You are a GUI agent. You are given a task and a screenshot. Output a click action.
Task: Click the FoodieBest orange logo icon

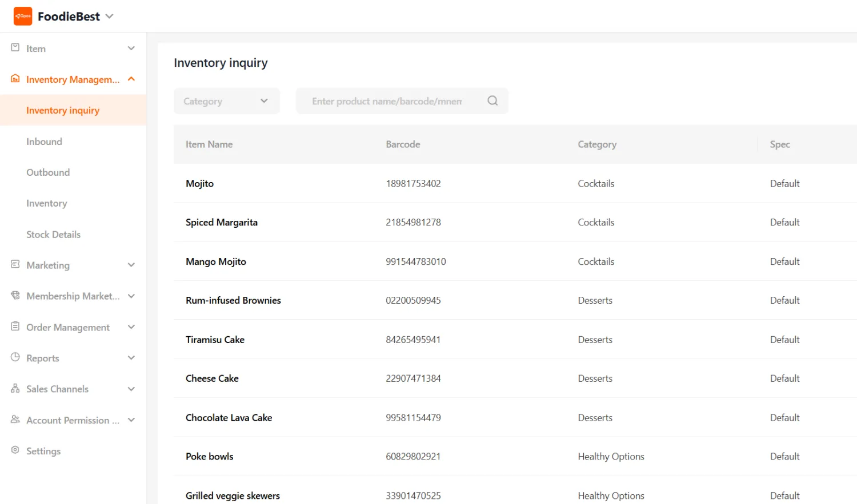click(23, 17)
